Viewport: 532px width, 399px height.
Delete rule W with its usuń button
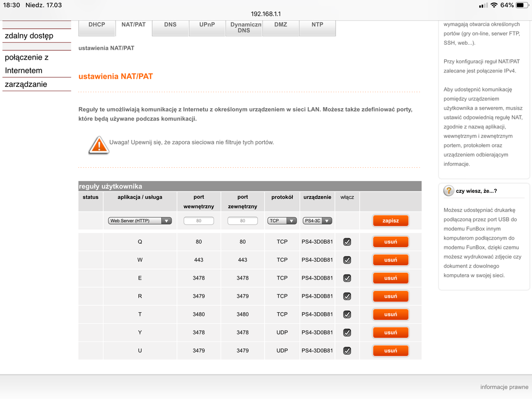[390, 260]
